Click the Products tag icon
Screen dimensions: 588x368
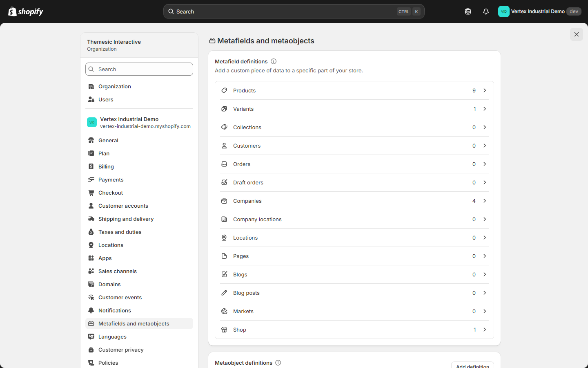pos(224,90)
